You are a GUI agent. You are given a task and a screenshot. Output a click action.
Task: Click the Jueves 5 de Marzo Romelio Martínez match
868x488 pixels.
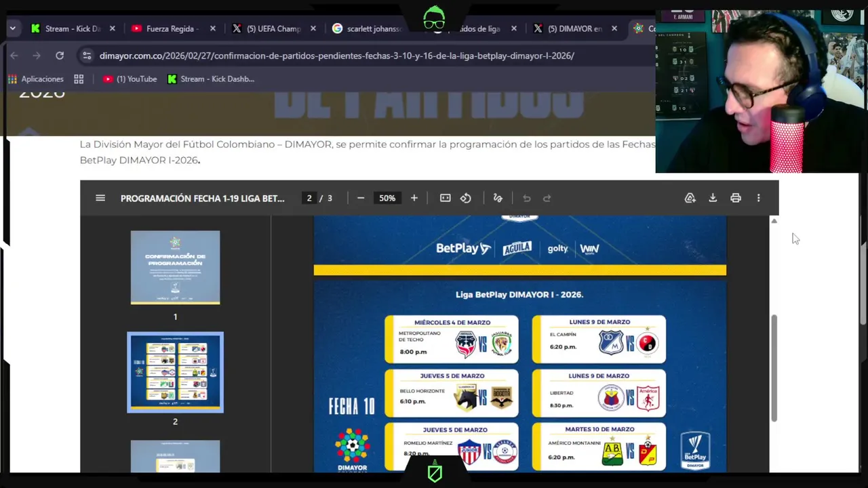tap(452, 447)
